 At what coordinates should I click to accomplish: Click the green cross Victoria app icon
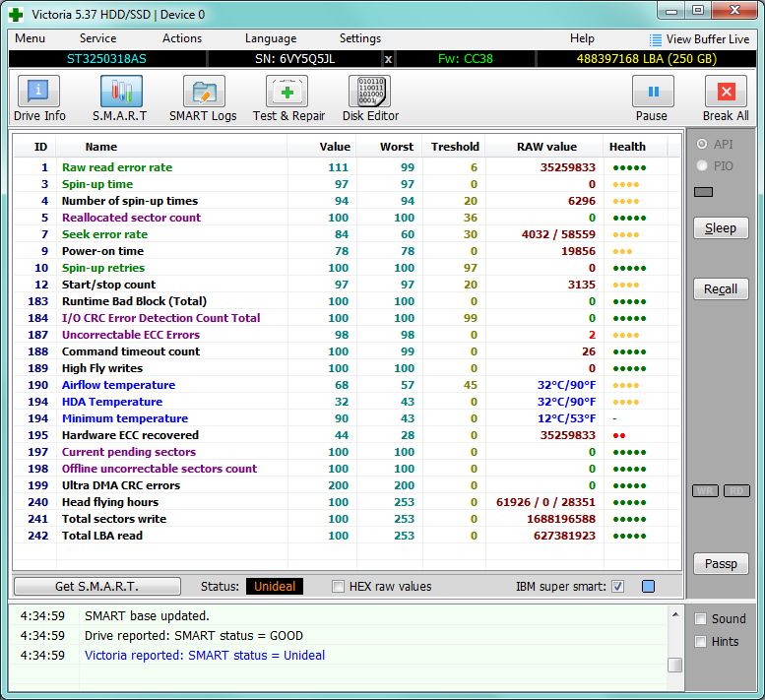tap(16, 15)
